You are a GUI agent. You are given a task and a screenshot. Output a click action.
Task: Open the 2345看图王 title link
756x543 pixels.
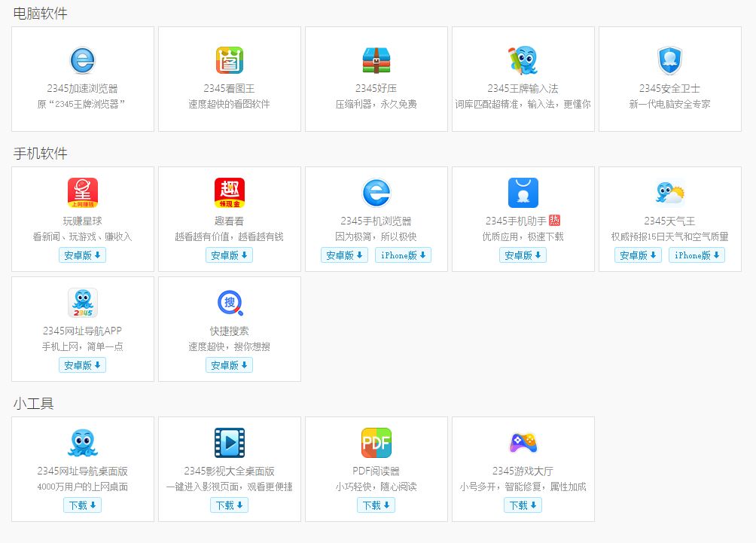[x=230, y=88]
